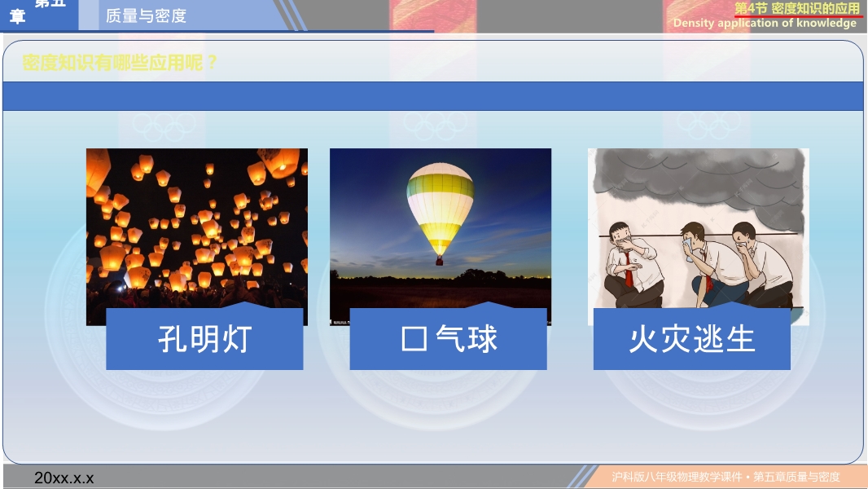Click Olympic rings watermark above balloon photo
This screenshot has width=868, height=489.
pos(436,127)
